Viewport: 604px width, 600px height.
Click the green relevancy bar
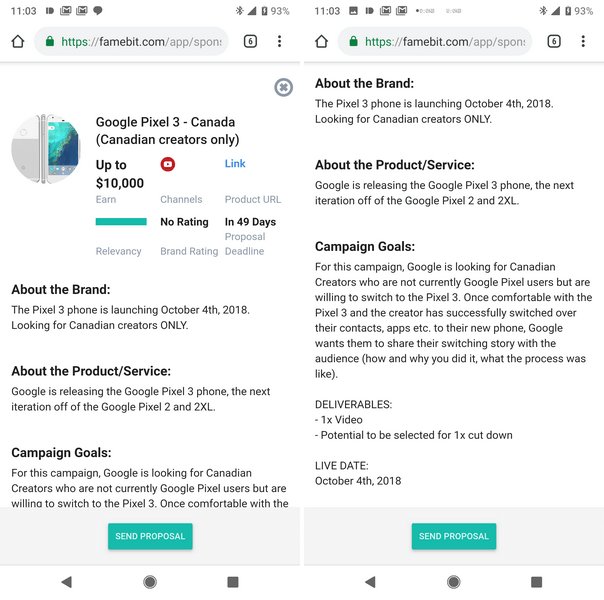[x=121, y=222]
